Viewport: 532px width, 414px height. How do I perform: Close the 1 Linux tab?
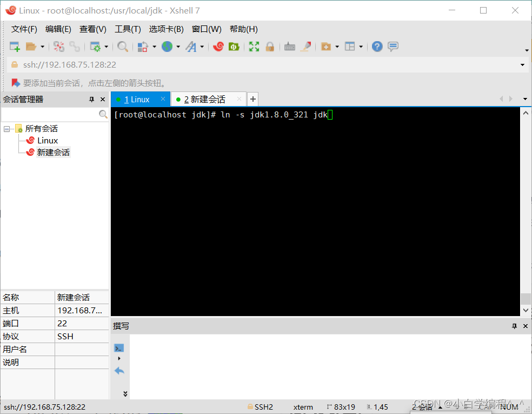pyautogui.click(x=163, y=99)
